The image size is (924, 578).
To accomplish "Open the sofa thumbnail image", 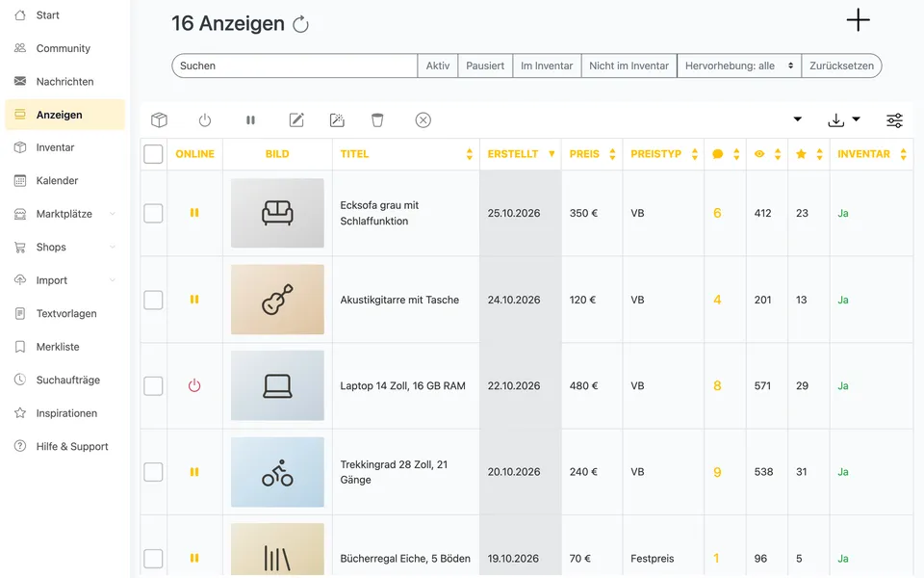I will 277,213.
